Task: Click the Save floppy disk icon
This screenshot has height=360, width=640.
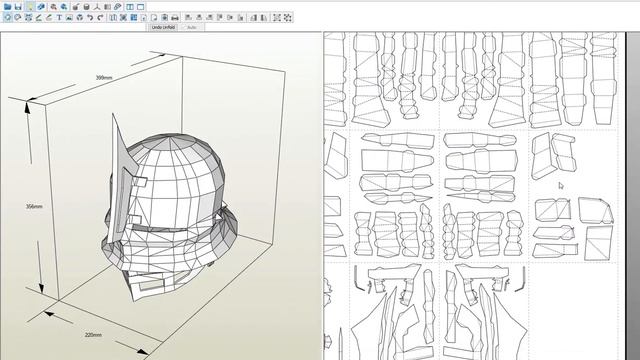Action: 18,7
